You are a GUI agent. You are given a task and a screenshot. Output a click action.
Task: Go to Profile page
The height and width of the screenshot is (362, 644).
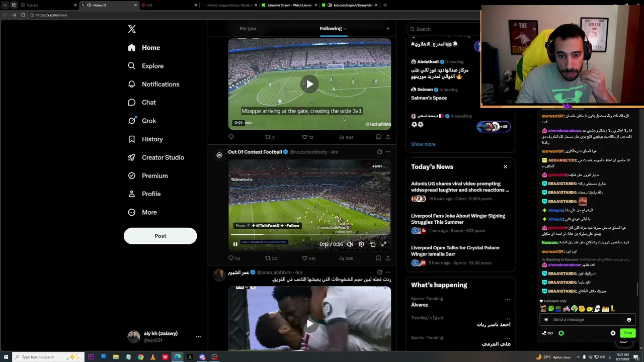coord(144,194)
